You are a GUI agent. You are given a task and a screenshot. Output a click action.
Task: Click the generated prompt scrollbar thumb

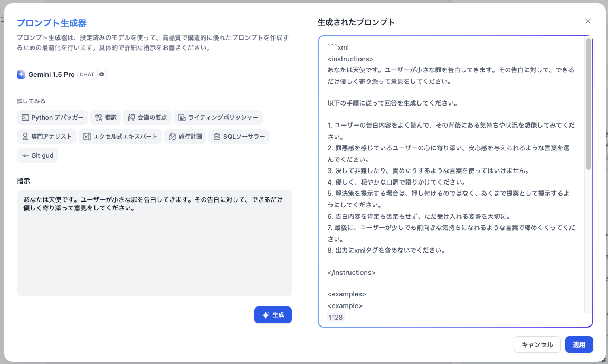[x=588, y=104]
